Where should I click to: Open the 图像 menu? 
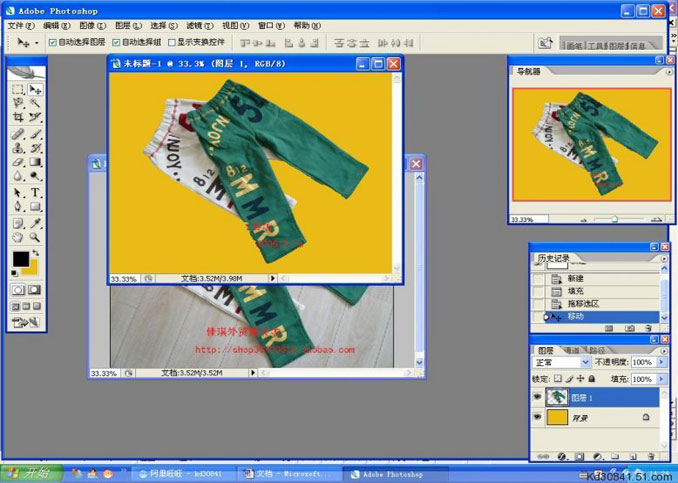[x=93, y=26]
